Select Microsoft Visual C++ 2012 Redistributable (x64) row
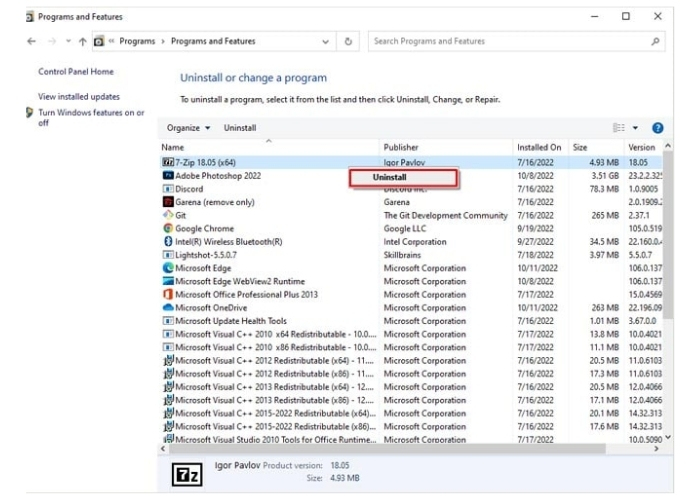Screen dimensions: 700x500 pos(411,360)
